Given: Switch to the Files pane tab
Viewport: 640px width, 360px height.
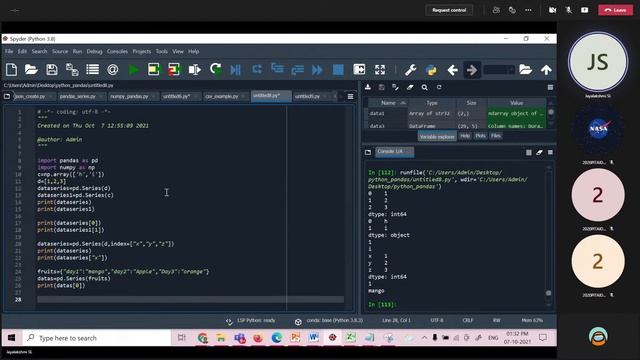Looking at the screenshot, I should pyautogui.click(x=496, y=136).
